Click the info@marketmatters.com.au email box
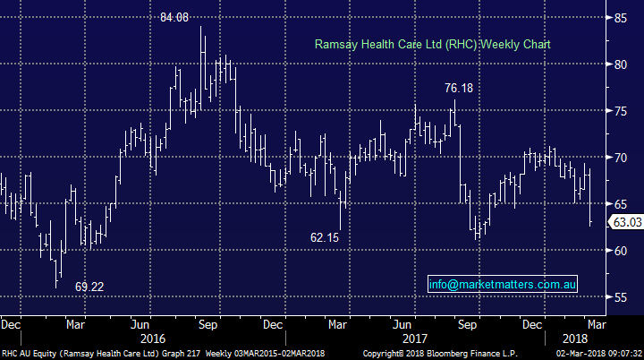This screenshot has height=360, width=644. pyautogui.click(x=503, y=284)
